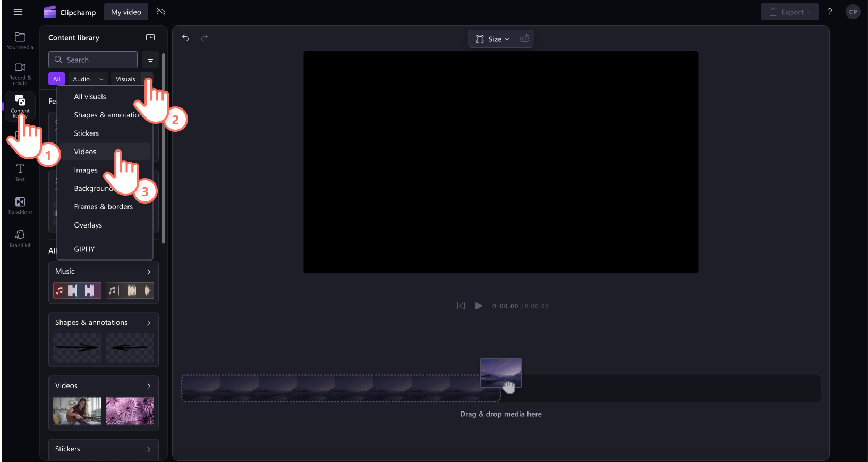Select the right-pointing arrow shape thumbnail
Image resolution: width=868 pixels, height=462 pixels.
[x=77, y=348]
